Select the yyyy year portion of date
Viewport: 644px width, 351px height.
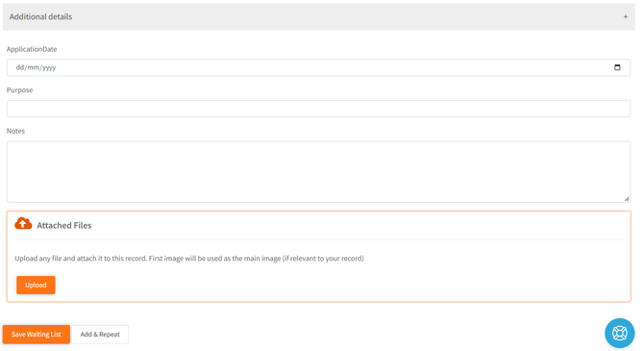(49, 67)
